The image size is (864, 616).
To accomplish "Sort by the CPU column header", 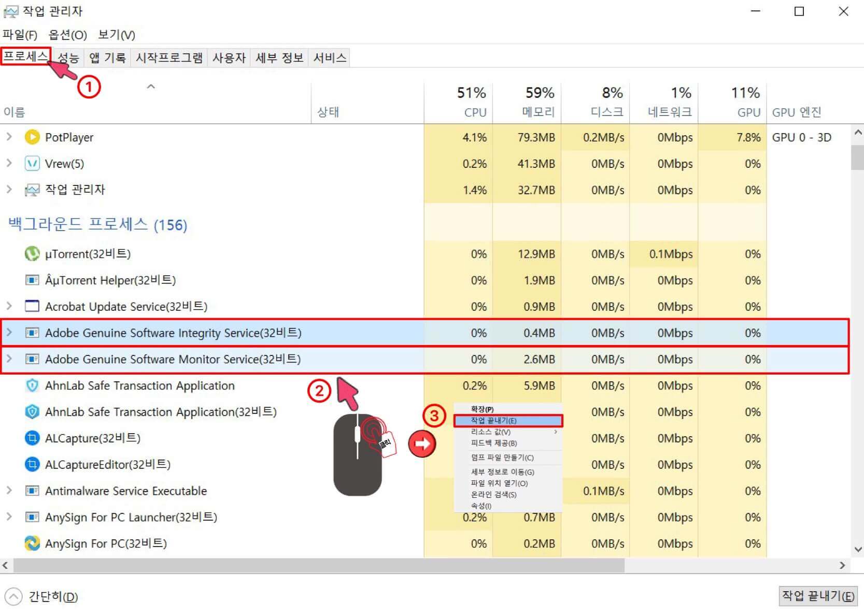I will click(458, 103).
